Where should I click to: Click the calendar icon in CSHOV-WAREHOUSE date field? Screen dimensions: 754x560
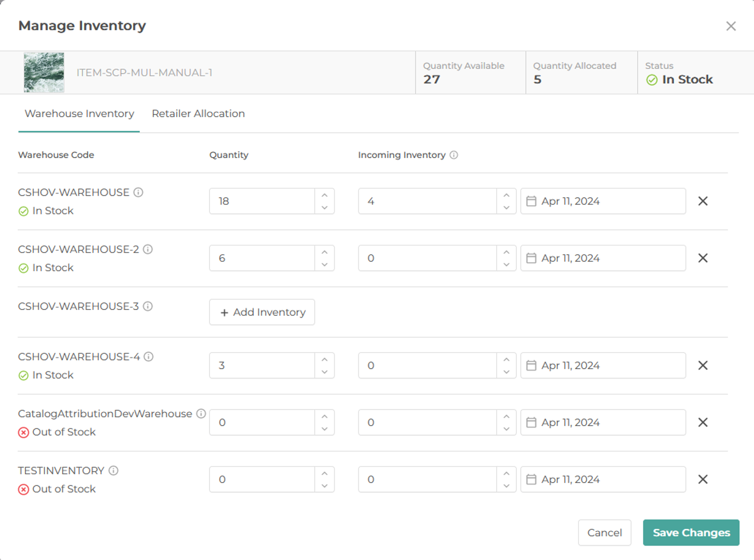pos(532,201)
